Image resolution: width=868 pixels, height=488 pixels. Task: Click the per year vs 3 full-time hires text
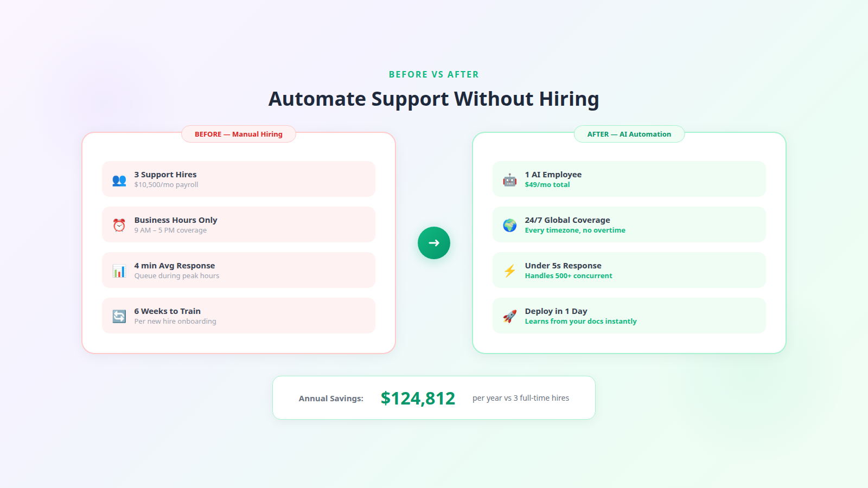click(x=521, y=398)
